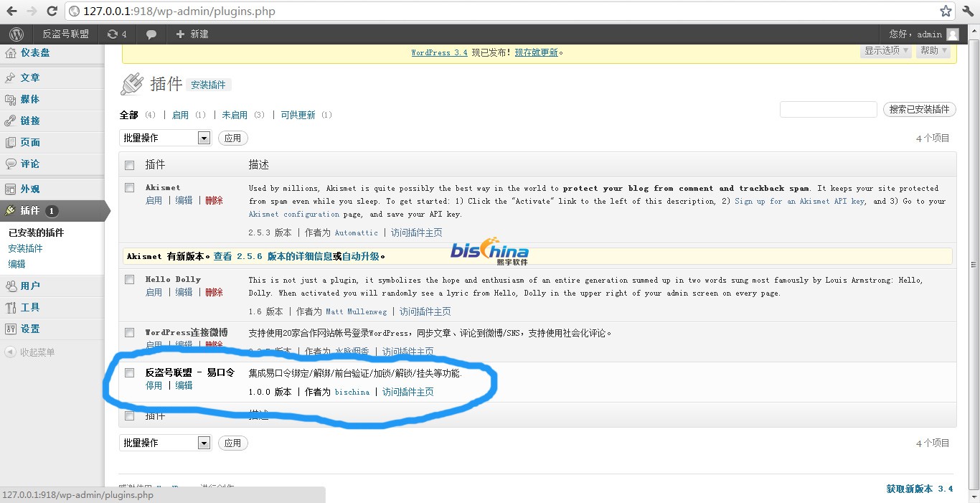This screenshot has height=503, width=980.
Task: Click the 搜索已安装插件 search button
Action: (920, 109)
